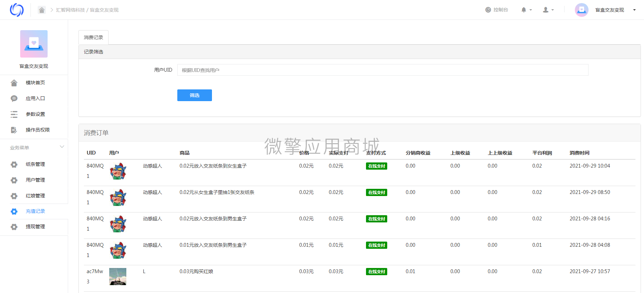Click timestamp 2021-09-27 10:57
The width and height of the screenshot is (644, 293).
click(590, 271)
